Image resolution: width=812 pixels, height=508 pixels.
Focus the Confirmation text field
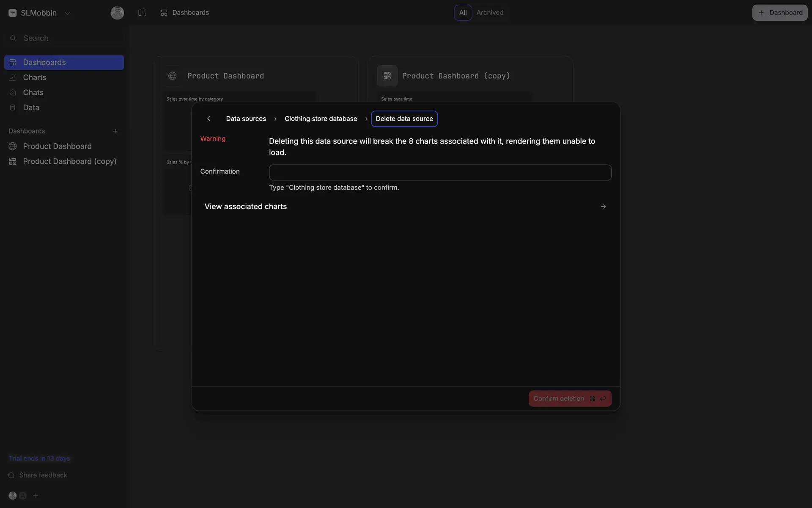[440, 173]
